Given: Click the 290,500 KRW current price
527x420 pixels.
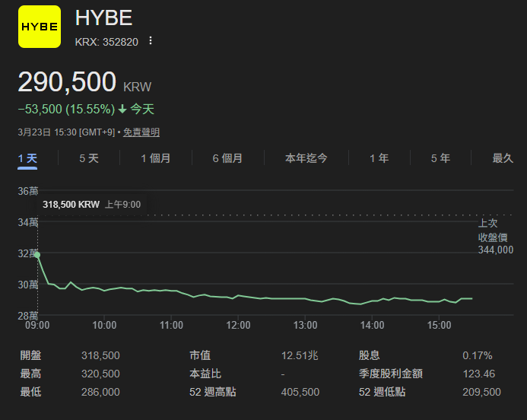Looking at the screenshot, I should 84,83.
